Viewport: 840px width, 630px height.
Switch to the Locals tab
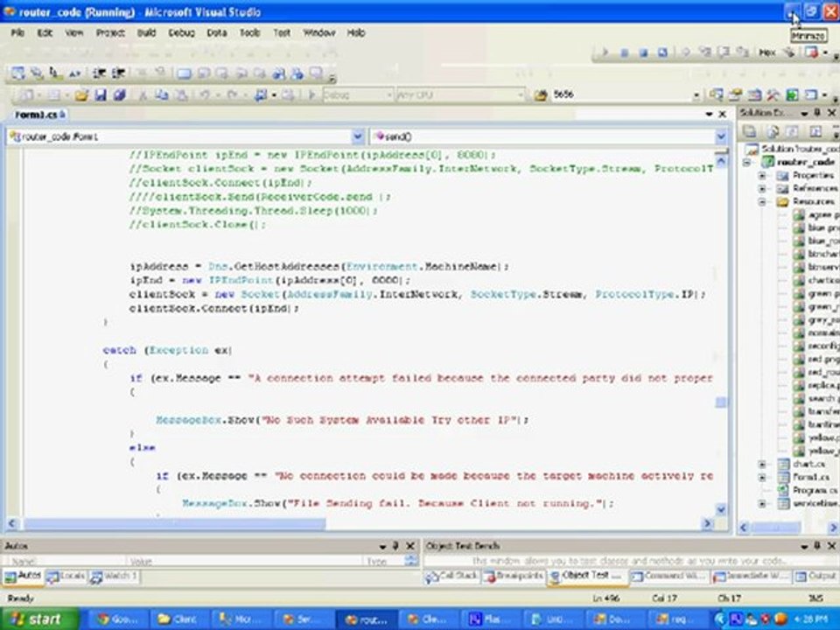click(66, 576)
